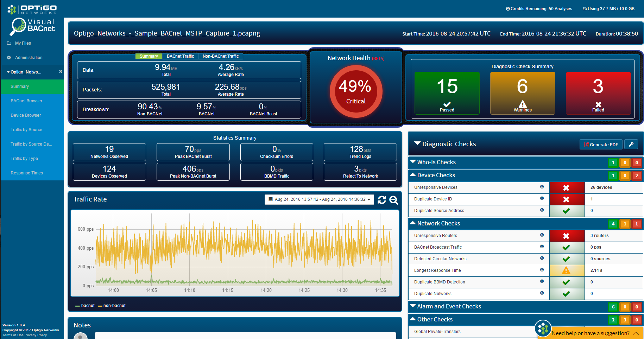Click pass checkmark for Duplicate Source Address
The width and height of the screenshot is (644, 339).
click(566, 211)
